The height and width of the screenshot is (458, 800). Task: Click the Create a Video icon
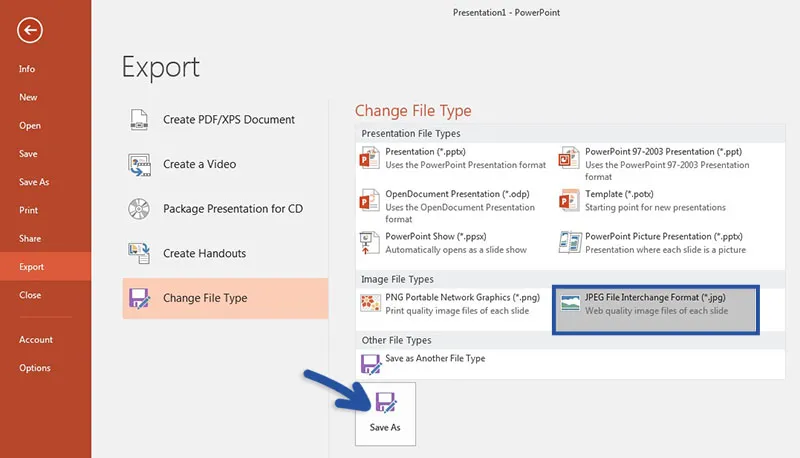point(139,164)
